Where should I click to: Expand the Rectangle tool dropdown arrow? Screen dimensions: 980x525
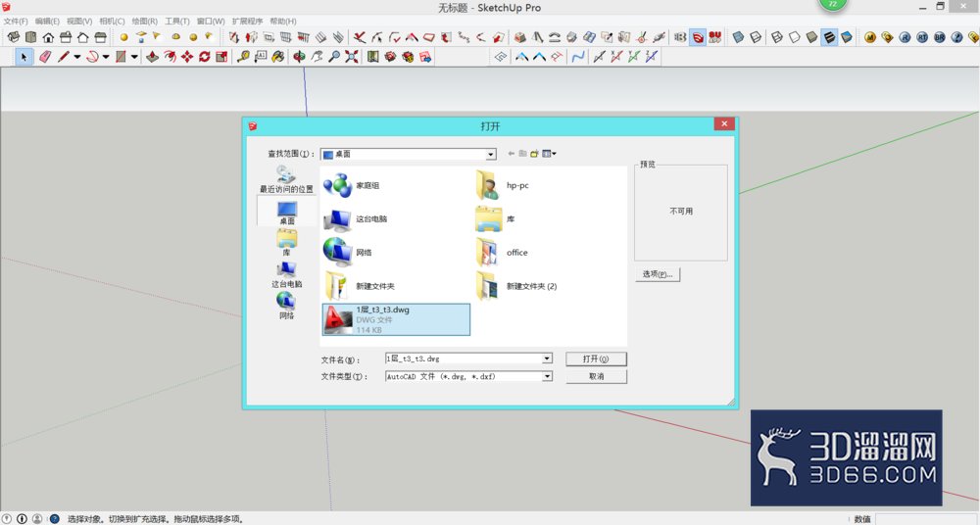click(x=133, y=57)
